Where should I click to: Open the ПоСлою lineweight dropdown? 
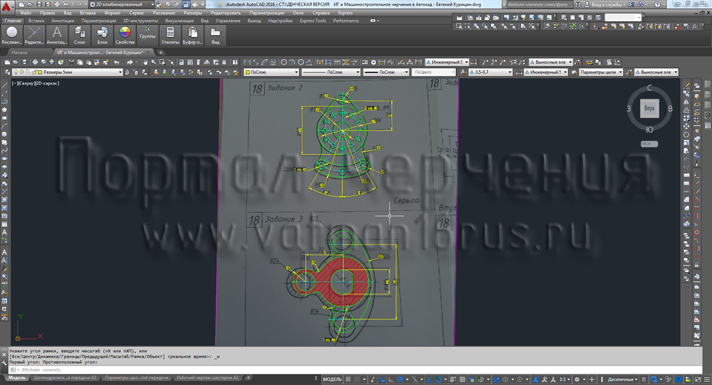pyautogui.click(x=386, y=72)
